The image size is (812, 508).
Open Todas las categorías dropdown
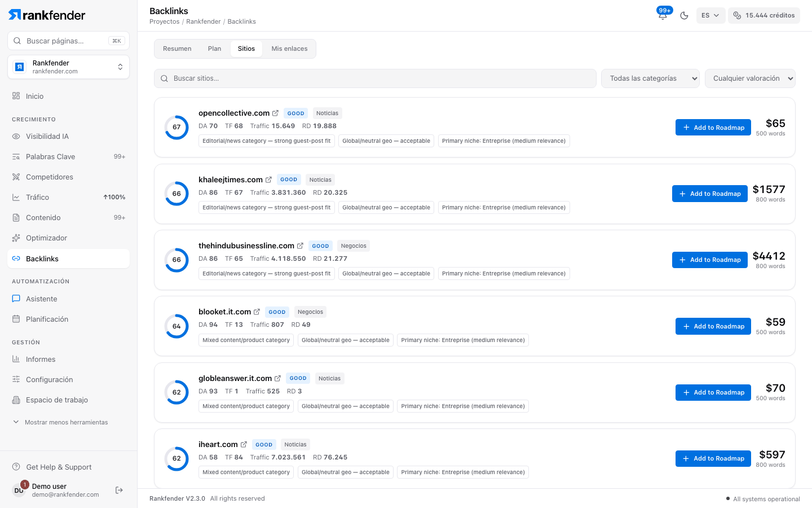(x=650, y=78)
